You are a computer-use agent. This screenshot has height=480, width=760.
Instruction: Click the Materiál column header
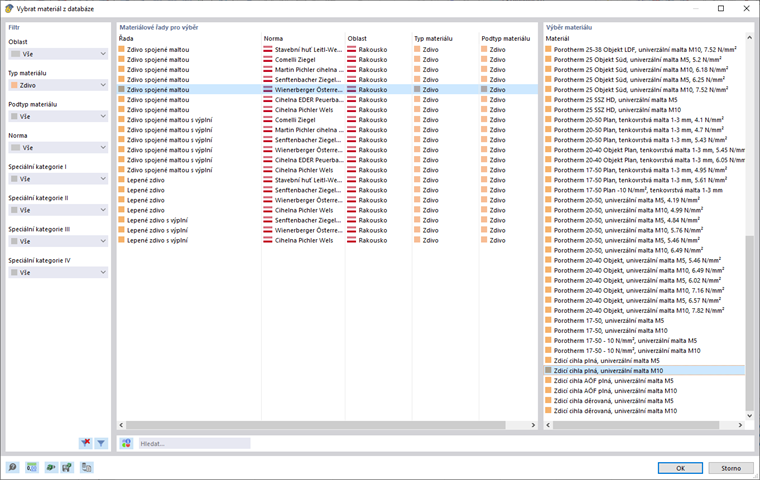click(645, 38)
